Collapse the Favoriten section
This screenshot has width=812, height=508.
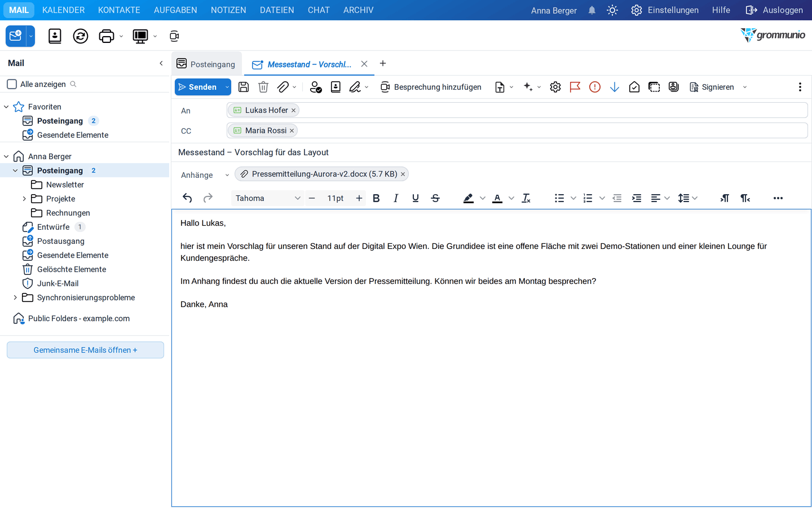tap(6, 107)
